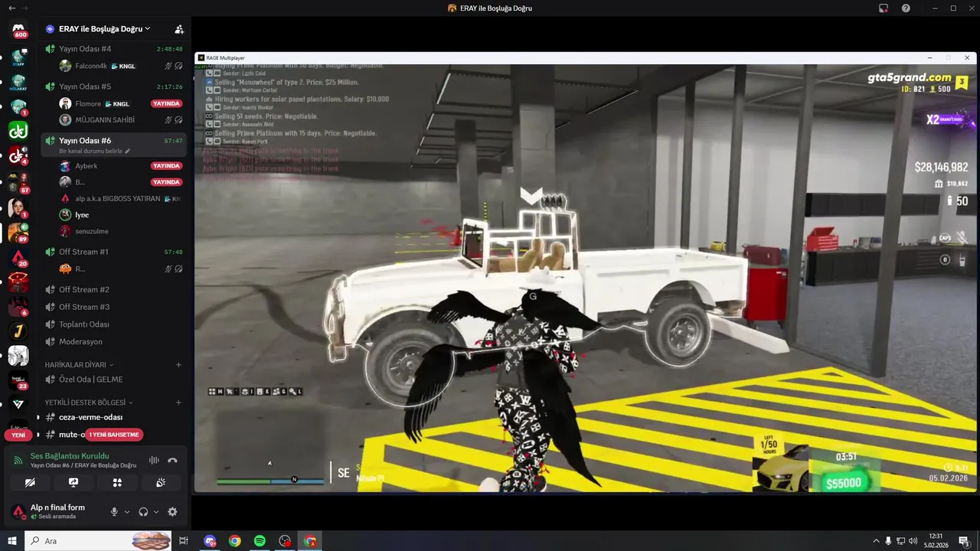
Task: Open Chrome from the taskbar
Action: click(x=234, y=541)
